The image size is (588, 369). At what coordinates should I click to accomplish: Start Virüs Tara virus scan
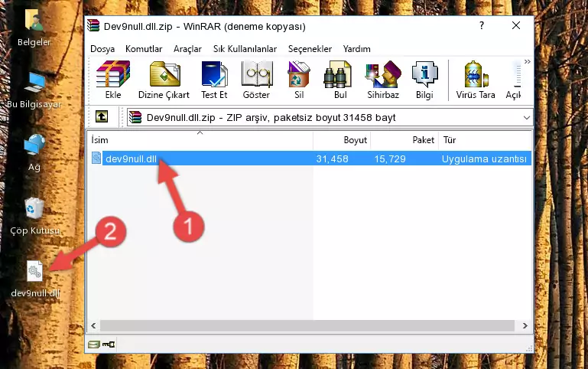[x=476, y=80]
